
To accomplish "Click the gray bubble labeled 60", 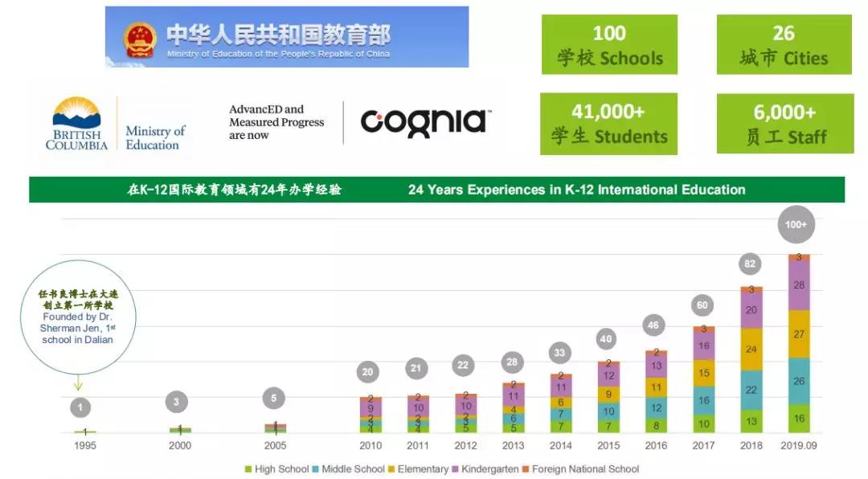I will coord(703,305).
